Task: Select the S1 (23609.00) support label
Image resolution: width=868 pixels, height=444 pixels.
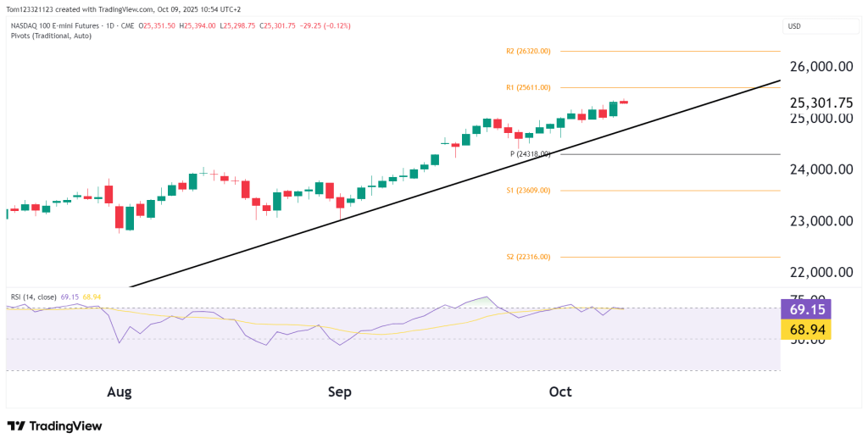Action: click(528, 191)
